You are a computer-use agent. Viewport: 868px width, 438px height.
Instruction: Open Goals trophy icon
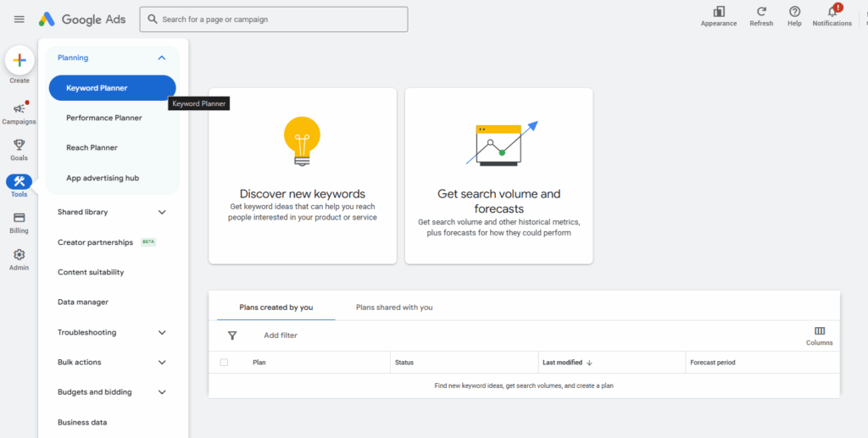coord(19,145)
